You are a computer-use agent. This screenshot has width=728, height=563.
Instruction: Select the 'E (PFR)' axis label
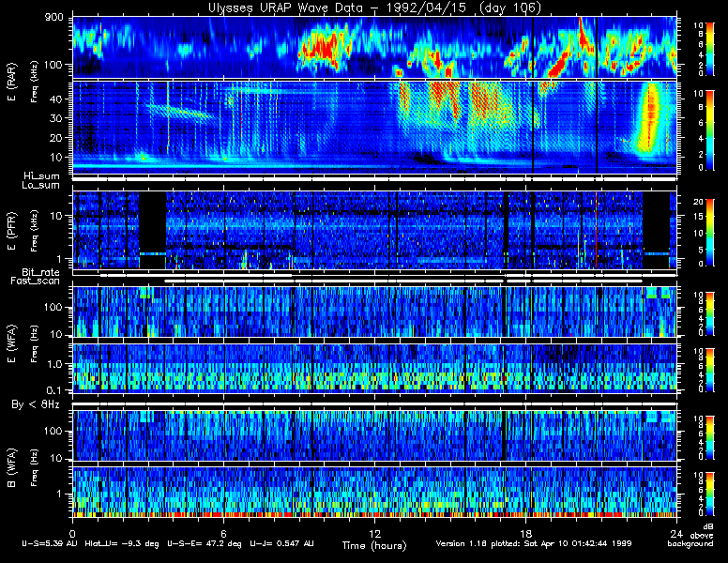coord(11,232)
